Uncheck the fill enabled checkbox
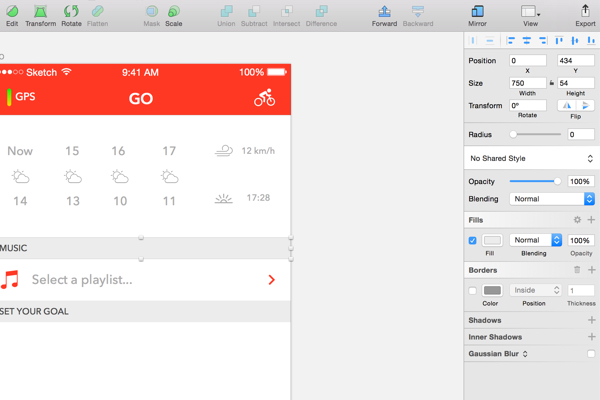The image size is (600, 400). (x=473, y=240)
